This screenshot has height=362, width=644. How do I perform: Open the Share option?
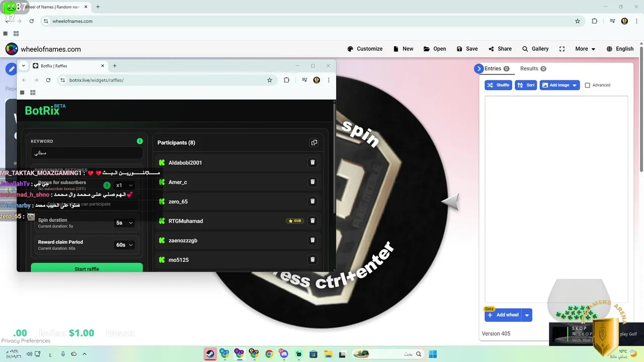(x=500, y=49)
